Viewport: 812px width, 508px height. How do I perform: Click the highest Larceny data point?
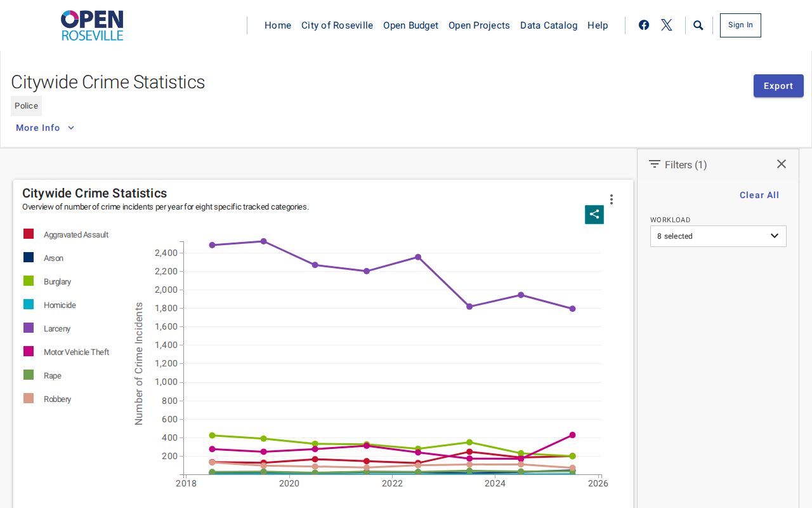coord(264,241)
